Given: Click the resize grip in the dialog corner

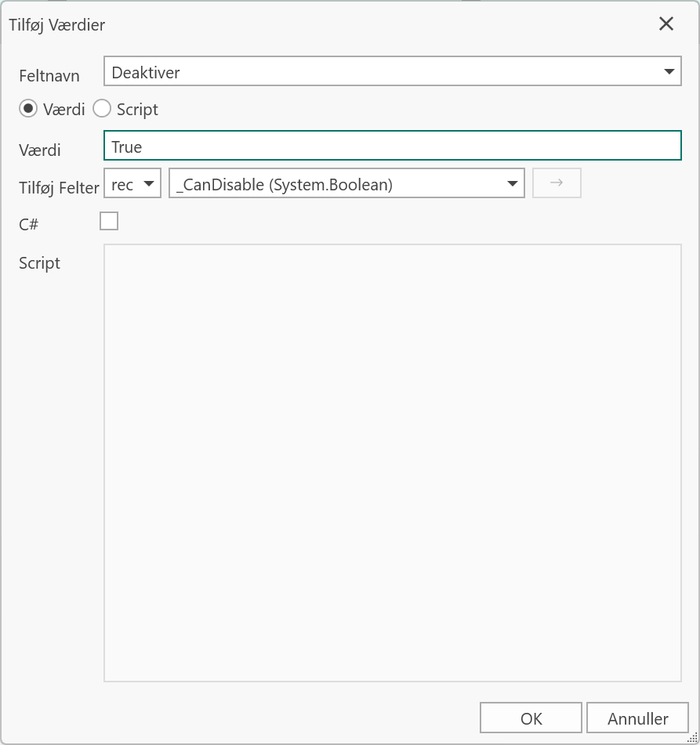Looking at the screenshot, I should (693, 738).
